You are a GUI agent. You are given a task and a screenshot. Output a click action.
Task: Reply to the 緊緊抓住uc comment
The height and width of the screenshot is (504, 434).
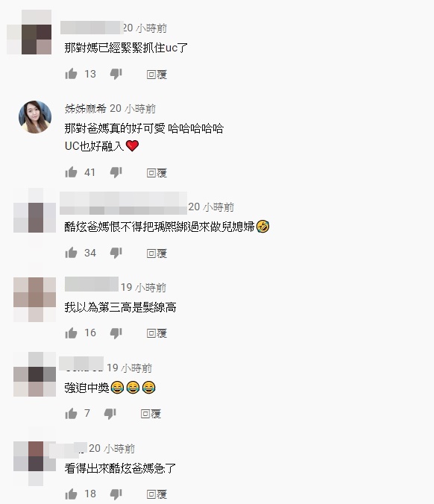pos(157,75)
